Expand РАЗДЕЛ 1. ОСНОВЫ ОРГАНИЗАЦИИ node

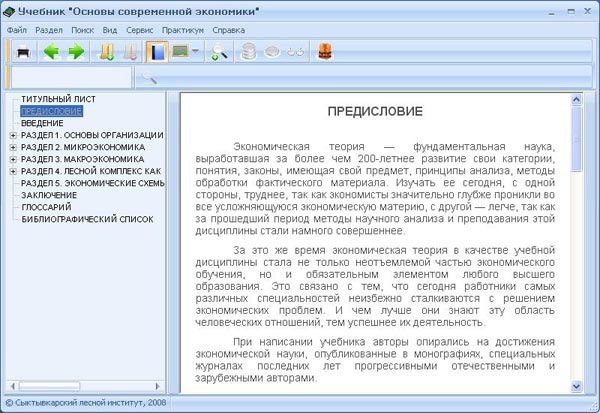click(13, 135)
